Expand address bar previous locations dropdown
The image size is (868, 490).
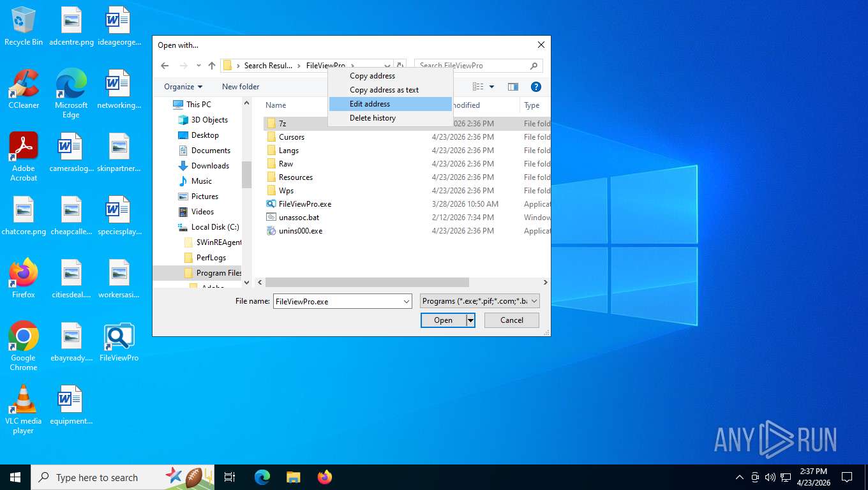[387, 66]
